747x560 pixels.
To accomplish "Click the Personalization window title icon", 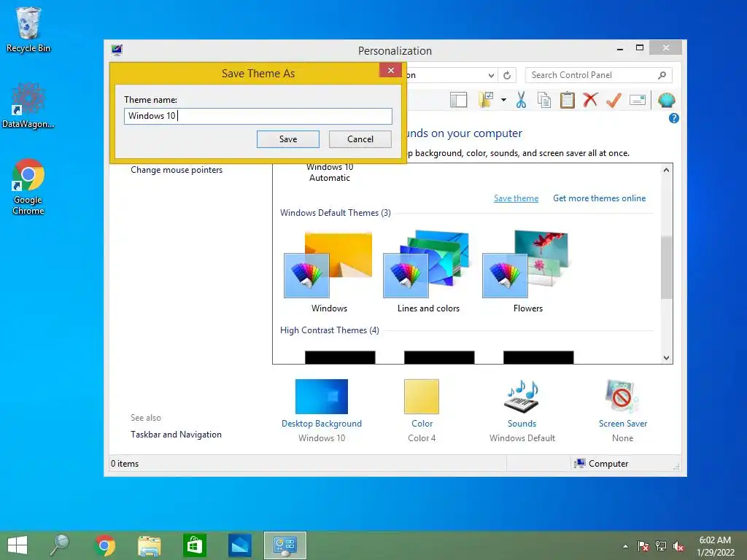I will pos(117,50).
